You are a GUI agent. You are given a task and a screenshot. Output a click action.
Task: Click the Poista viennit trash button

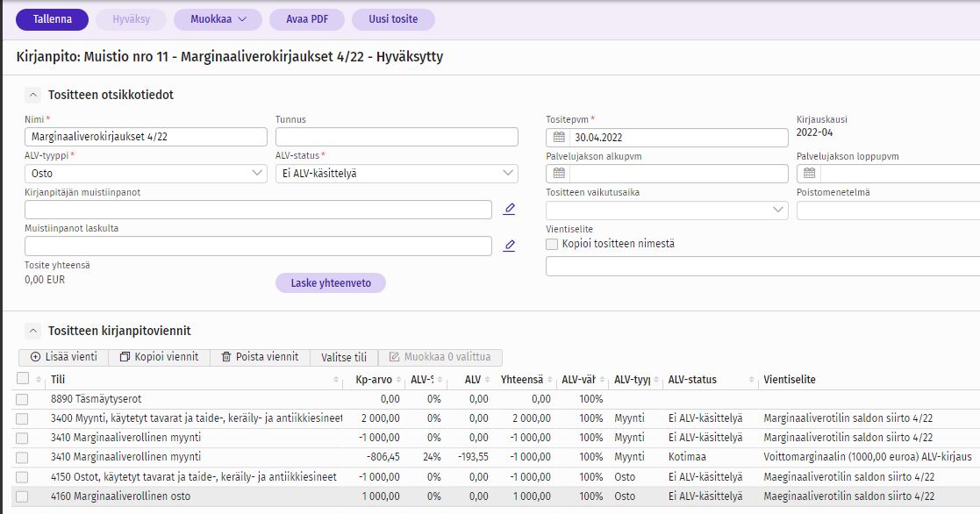tap(260, 357)
